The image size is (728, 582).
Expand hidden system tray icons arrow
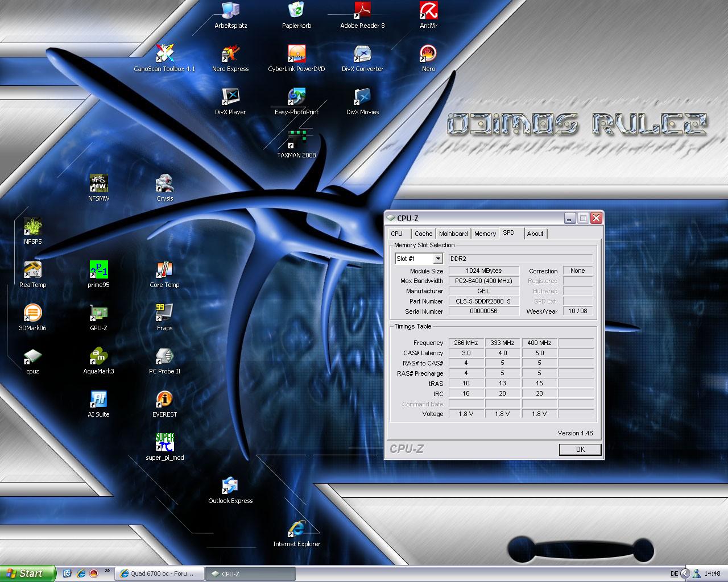[685, 573]
